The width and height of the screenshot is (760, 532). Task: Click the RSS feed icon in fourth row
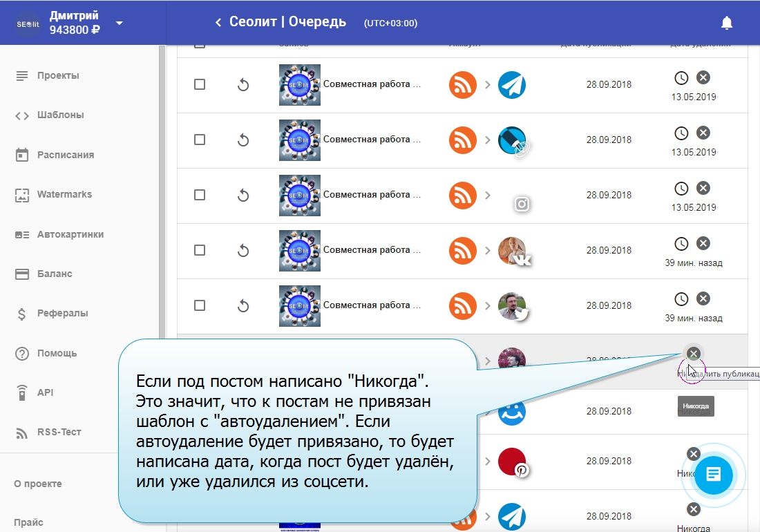[463, 251]
